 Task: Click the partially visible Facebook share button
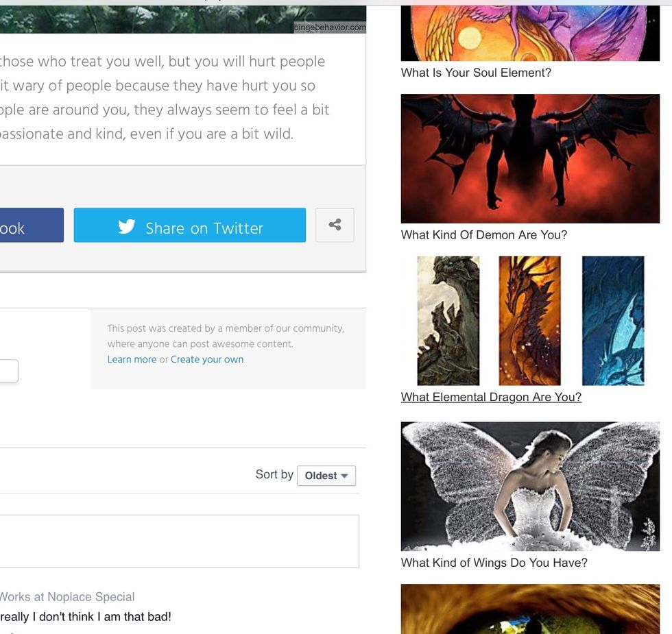pyautogui.click(x=32, y=225)
